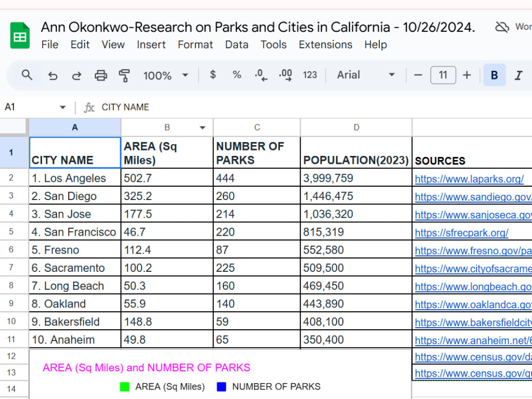Open more number formats (123)
Viewport: 532px width, 399px height.
pyautogui.click(x=310, y=75)
